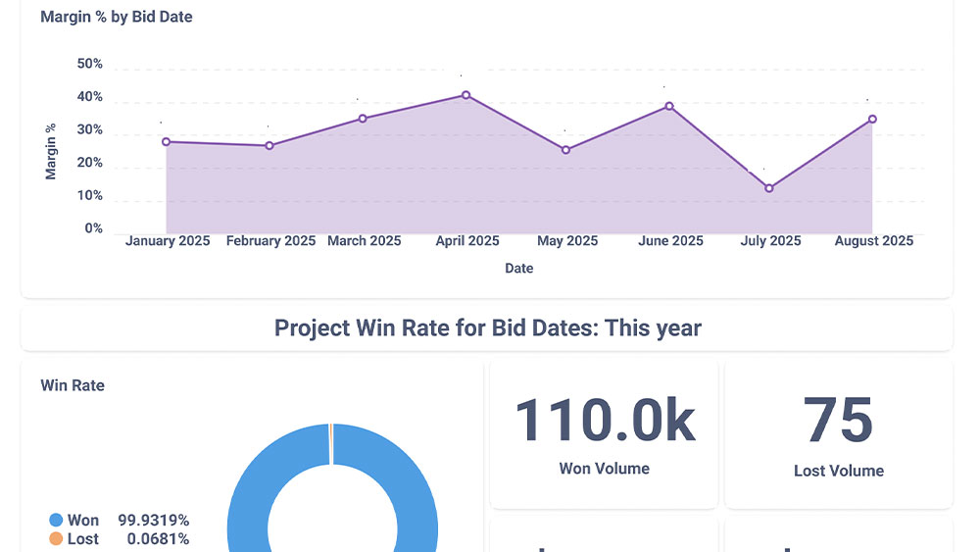Select the February 2025 data point
The image size is (980, 552).
[269, 146]
